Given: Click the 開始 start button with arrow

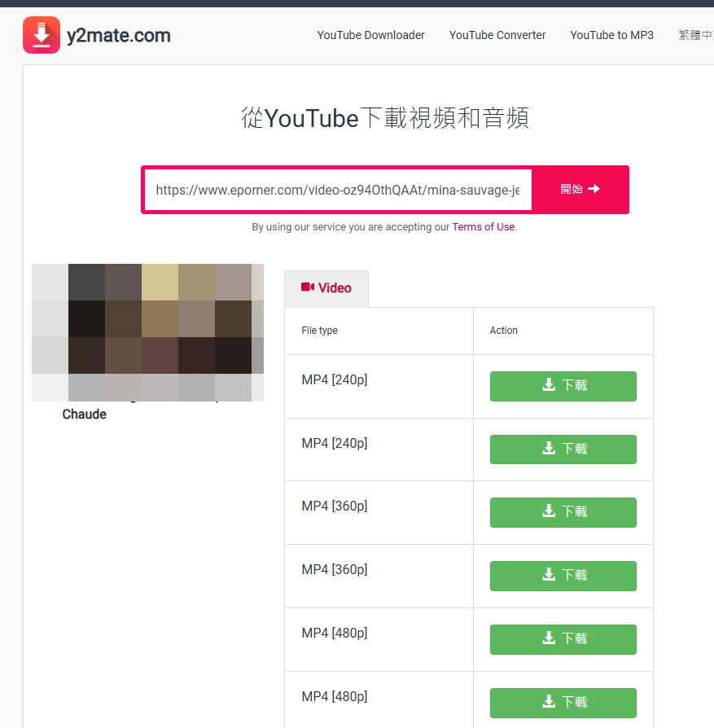Looking at the screenshot, I should [x=580, y=189].
